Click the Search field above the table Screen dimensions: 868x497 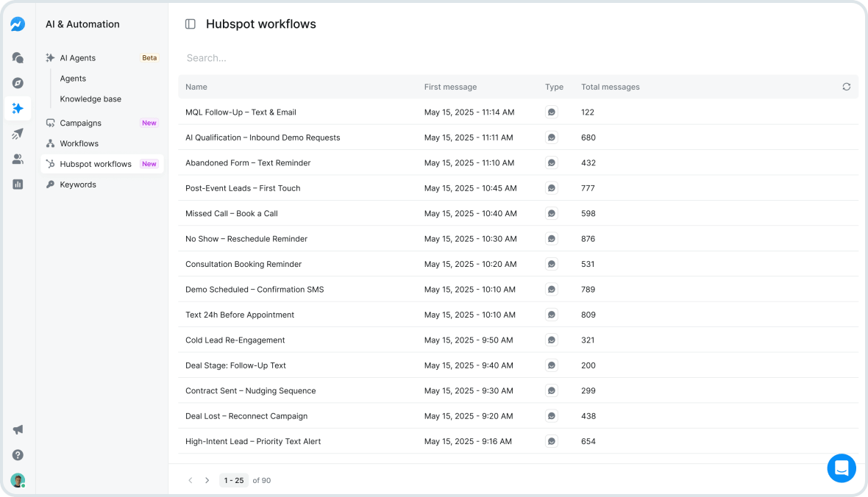[x=294, y=57]
